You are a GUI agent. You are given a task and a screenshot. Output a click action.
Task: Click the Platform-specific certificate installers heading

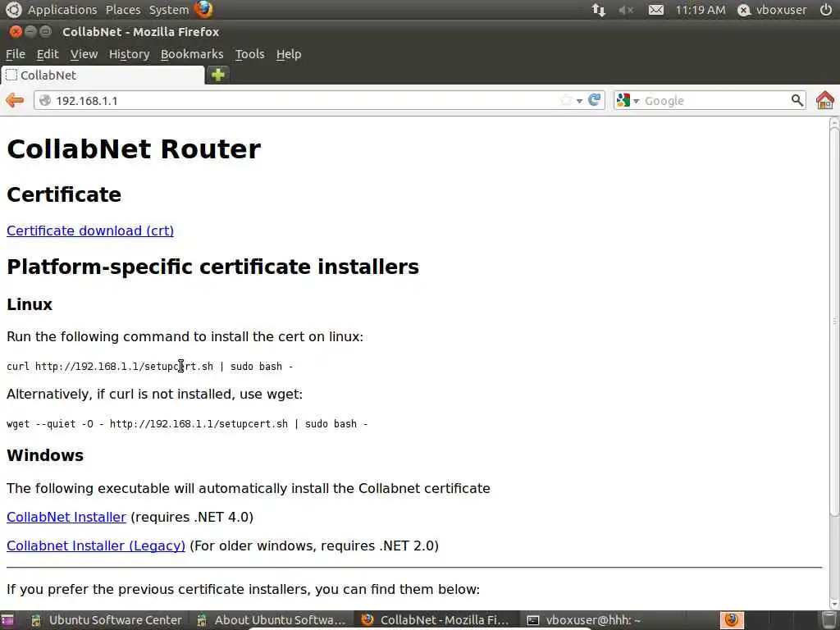tap(212, 267)
